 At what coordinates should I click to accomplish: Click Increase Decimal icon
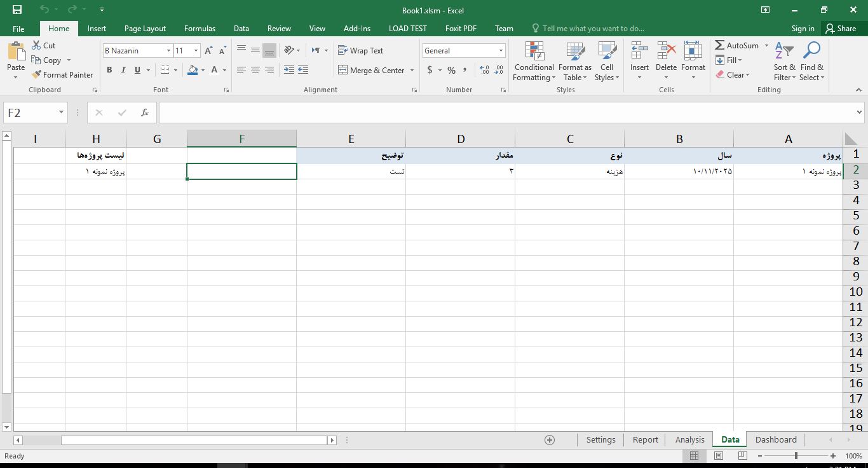point(484,70)
